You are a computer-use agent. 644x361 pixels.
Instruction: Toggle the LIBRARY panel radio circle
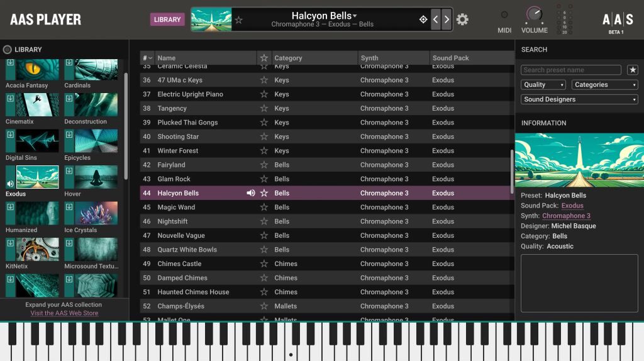click(8, 50)
